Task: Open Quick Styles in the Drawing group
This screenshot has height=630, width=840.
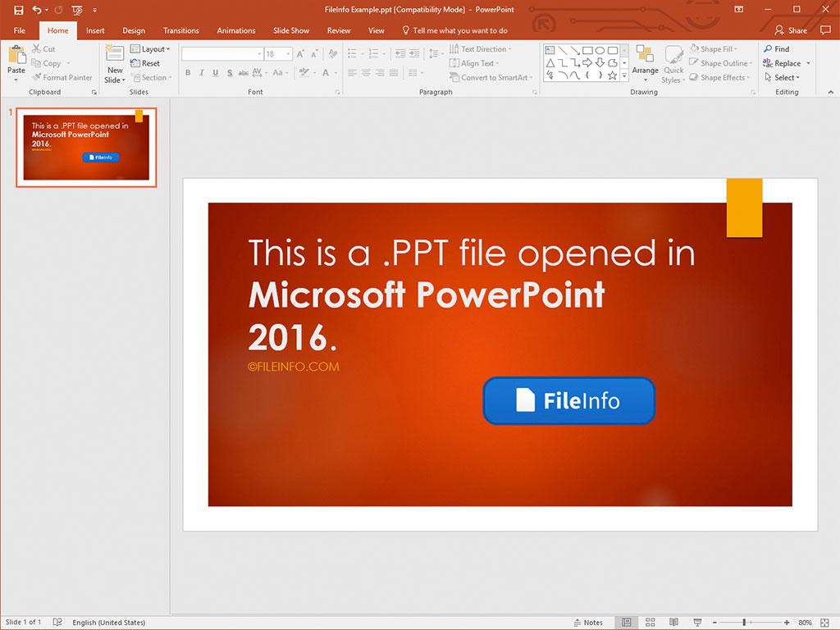Action: coord(673,63)
